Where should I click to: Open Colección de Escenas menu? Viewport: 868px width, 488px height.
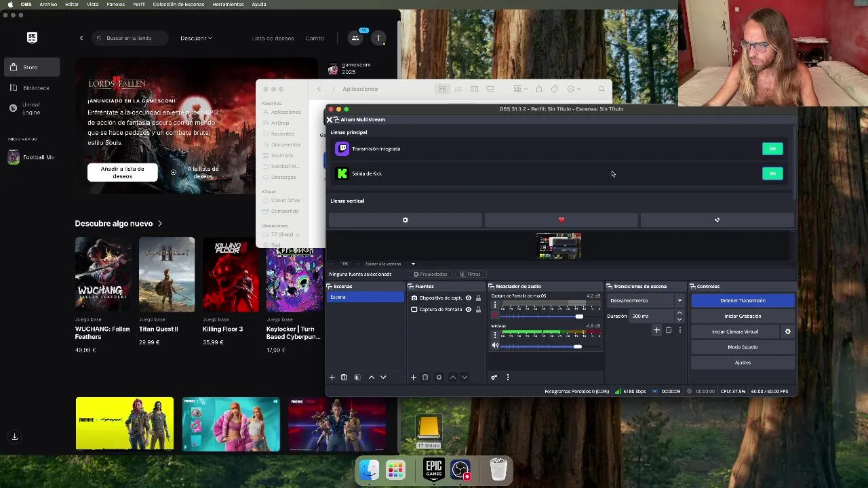coord(178,4)
